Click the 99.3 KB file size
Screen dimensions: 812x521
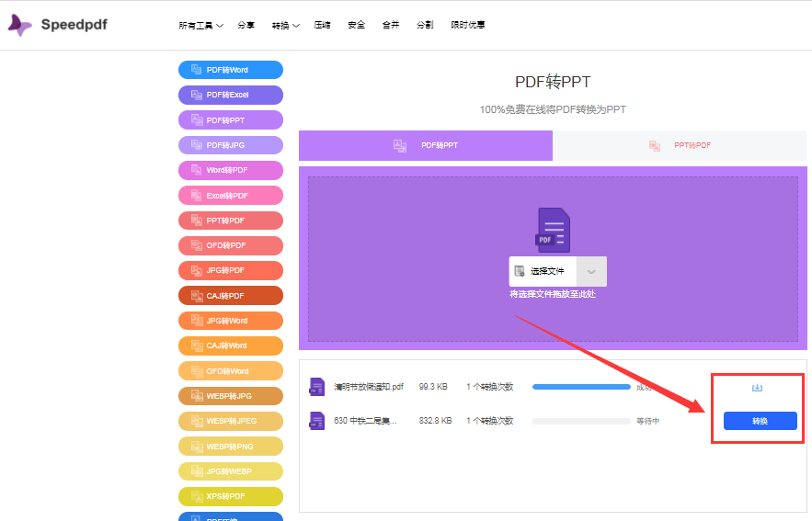433,387
